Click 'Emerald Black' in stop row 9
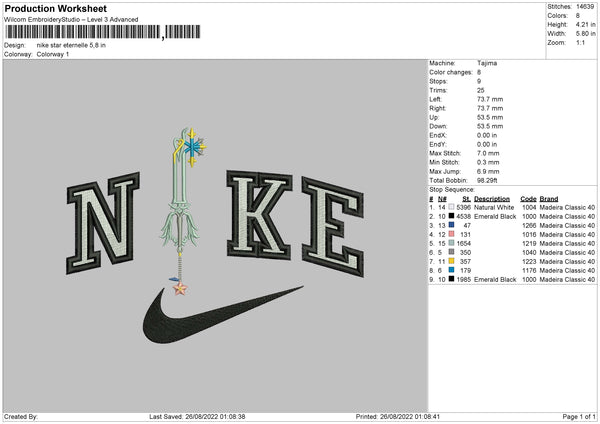Image resolution: width=600 pixels, height=424 pixels. (495, 279)
